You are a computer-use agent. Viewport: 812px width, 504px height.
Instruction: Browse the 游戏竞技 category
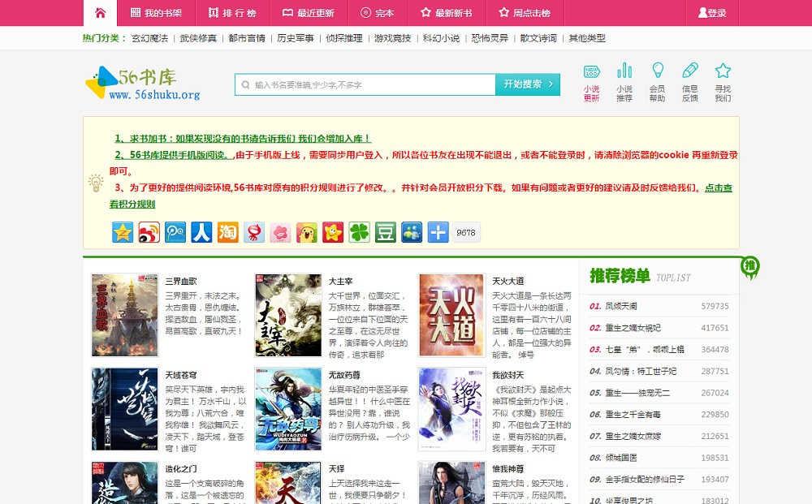392,38
